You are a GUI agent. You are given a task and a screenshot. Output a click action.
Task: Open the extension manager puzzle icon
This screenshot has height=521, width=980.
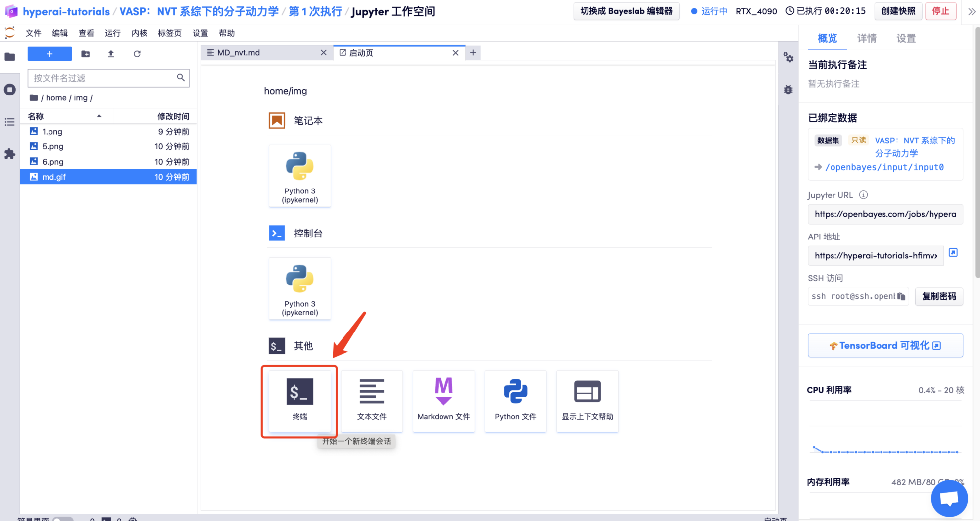coord(10,154)
